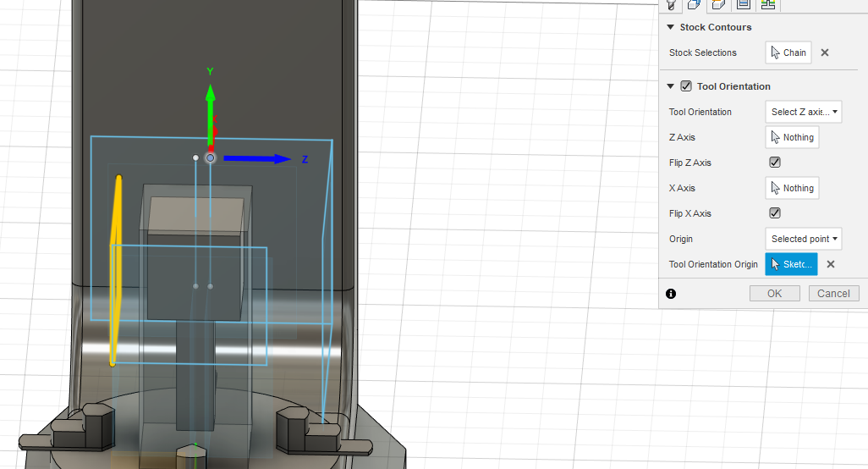Confirm the operation with OK
This screenshot has width=868, height=469.
click(774, 294)
